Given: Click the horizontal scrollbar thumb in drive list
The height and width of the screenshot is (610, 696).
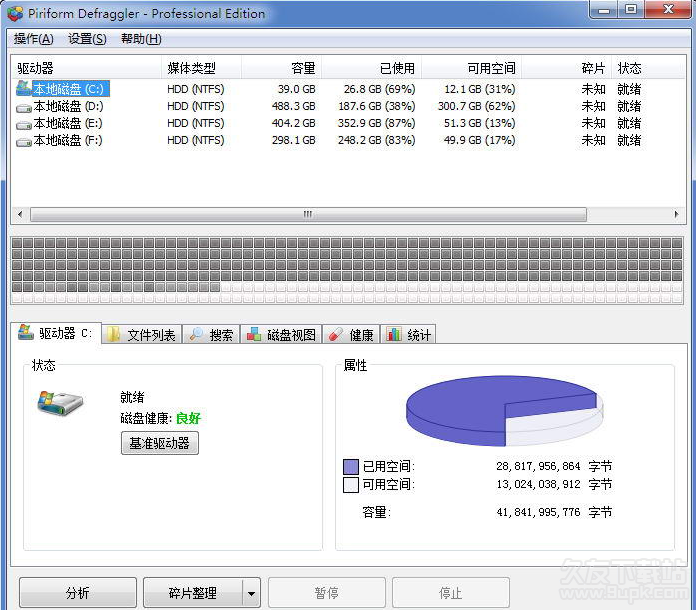Looking at the screenshot, I should (x=308, y=214).
